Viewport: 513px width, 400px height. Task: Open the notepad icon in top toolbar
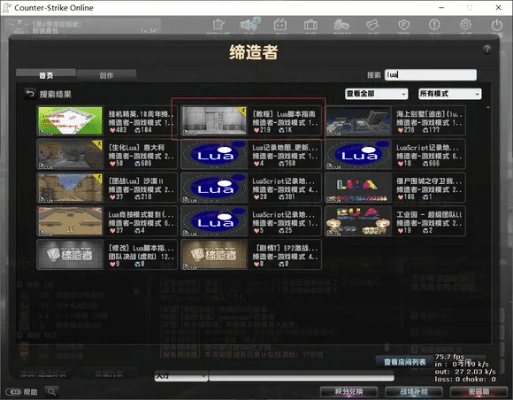pyautogui.click(x=219, y=25)
